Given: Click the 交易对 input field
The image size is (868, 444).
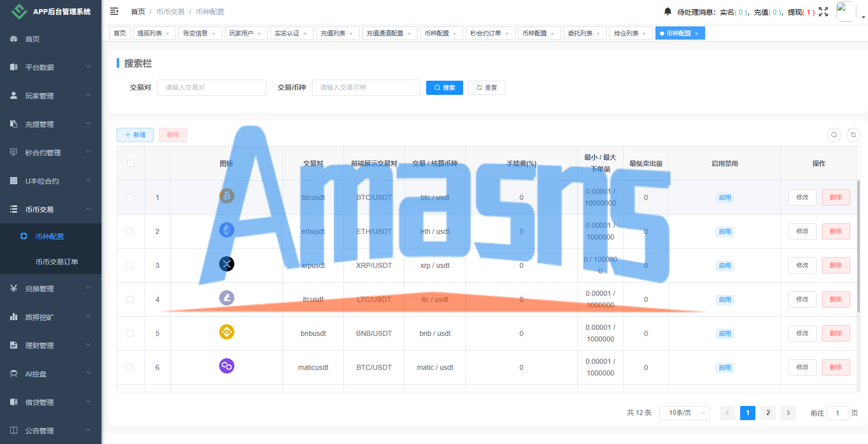Looking at the screenshot, I should 212,88.
